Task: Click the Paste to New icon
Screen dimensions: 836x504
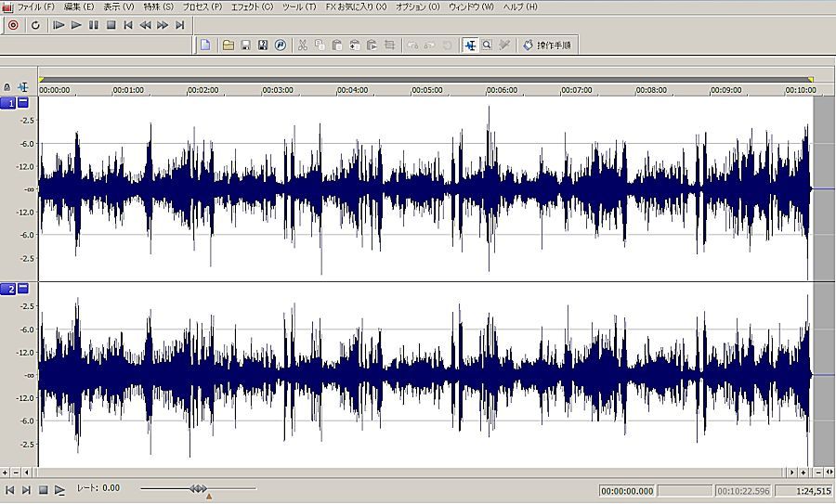Action: [355, 45]
